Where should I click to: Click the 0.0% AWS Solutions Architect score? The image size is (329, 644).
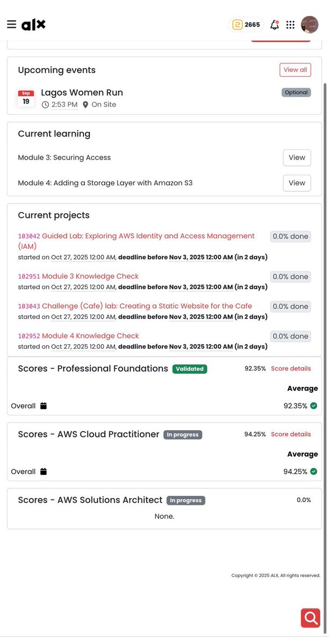pyautogui.click(x=304, y=500)
